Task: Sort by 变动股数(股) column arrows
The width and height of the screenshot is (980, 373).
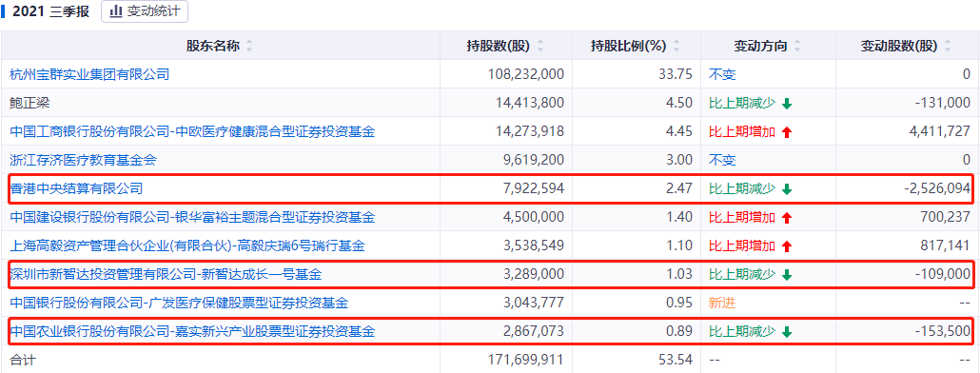Action: click(948, 46)
